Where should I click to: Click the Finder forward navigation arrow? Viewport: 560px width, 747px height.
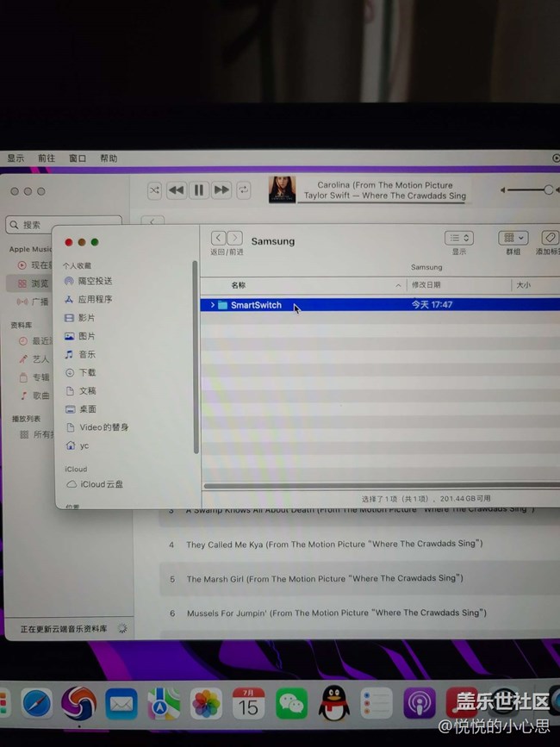[235, 238]
